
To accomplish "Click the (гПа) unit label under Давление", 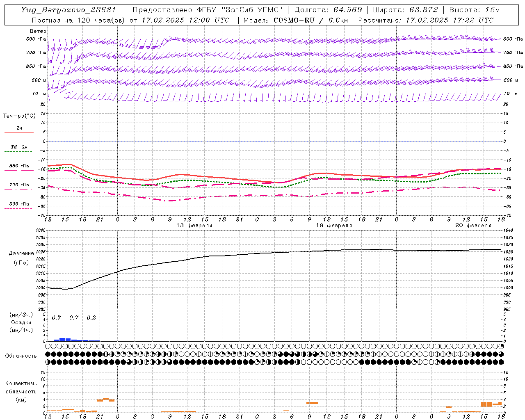I will coord(21,263).
